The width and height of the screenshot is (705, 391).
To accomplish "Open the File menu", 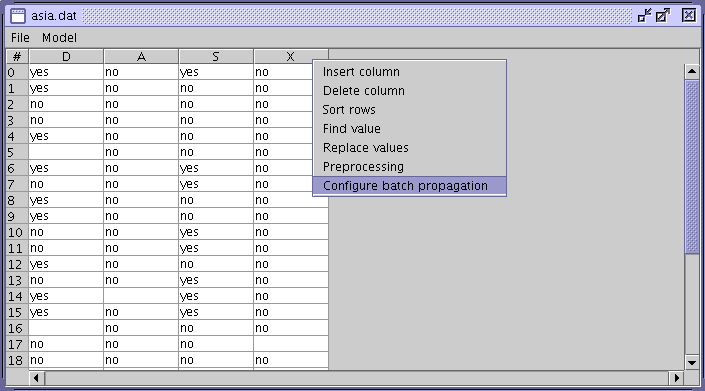I will click(x=20, y=38).
